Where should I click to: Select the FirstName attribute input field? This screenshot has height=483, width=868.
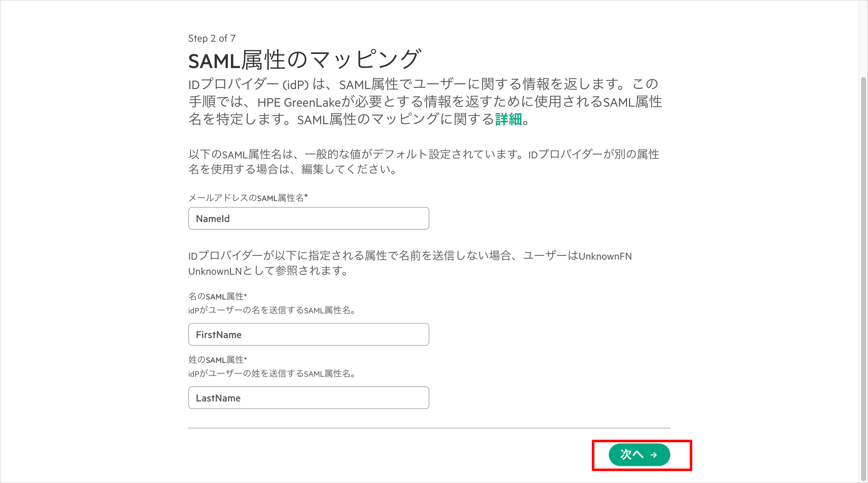308,334
